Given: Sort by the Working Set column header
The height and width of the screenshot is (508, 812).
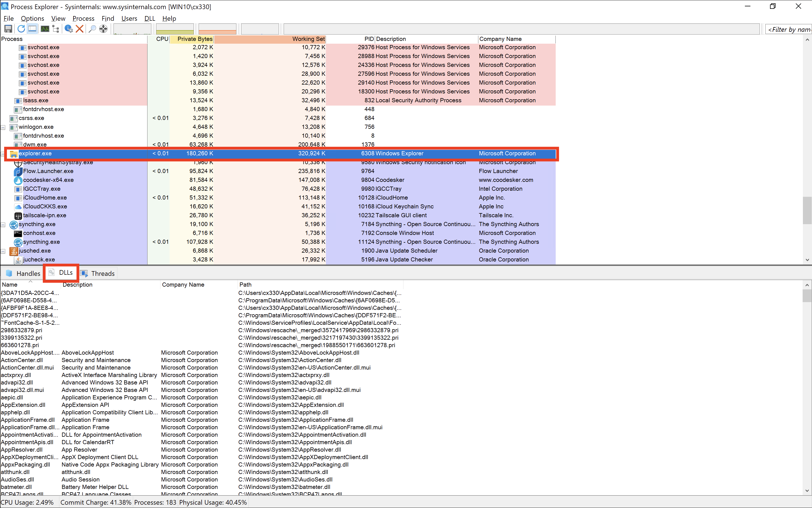Looking at the screenshot, I should pos(270,39).
